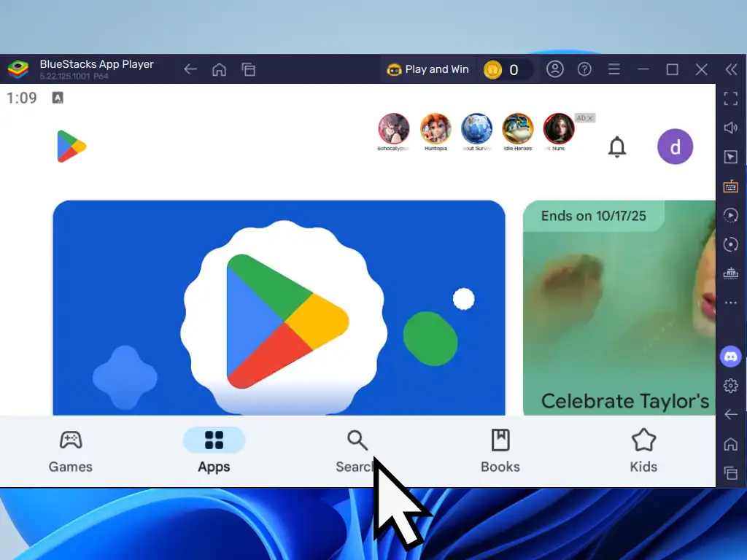Viewport: 747px width, 560px height.
Task: Open the notifications bell
Action: pyautogui.click(x=617, y=147)
